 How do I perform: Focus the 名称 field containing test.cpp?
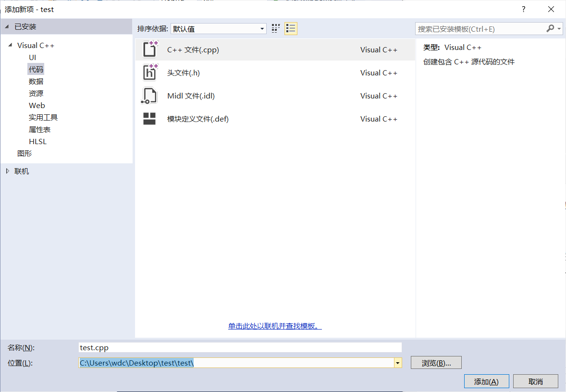point(240,347)
